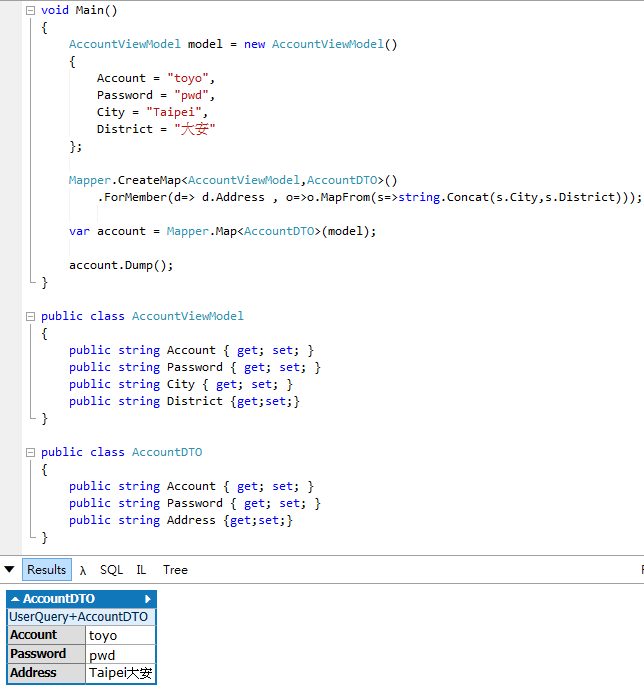Click the Taipei大安 address value cell
This screenshot has height=687, width=644.
tap(120, 673)
